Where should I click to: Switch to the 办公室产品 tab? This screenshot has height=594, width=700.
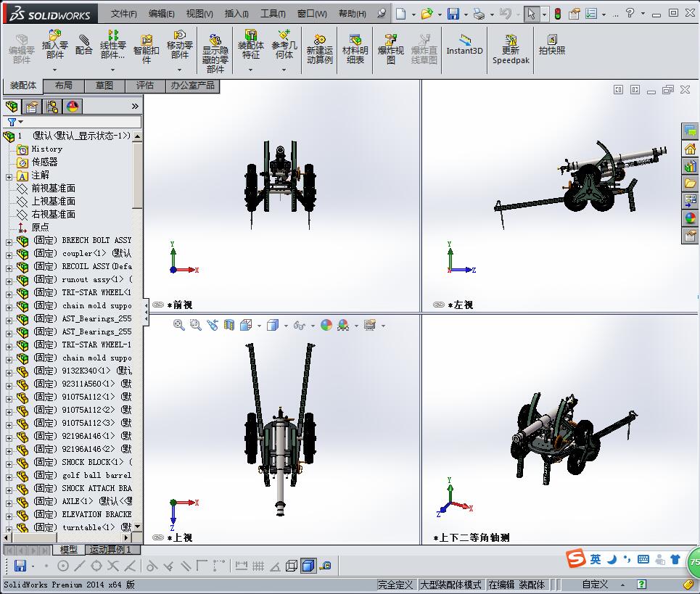tap(192, 86)
